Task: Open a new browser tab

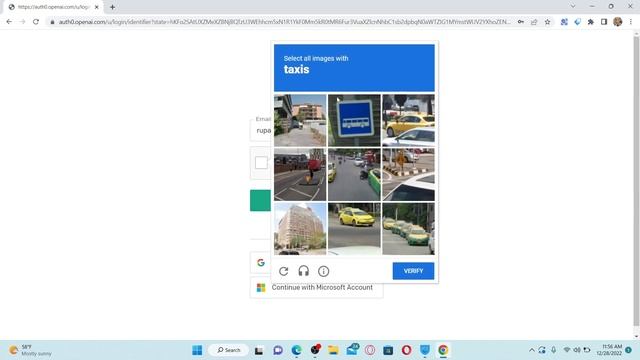Action: click(112, 7)
